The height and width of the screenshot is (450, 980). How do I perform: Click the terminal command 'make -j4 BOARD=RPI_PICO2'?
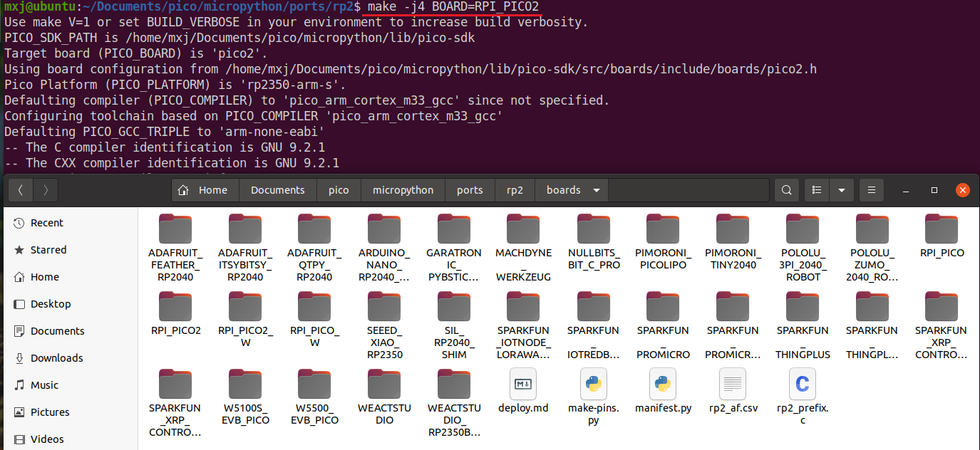[453, 6]
